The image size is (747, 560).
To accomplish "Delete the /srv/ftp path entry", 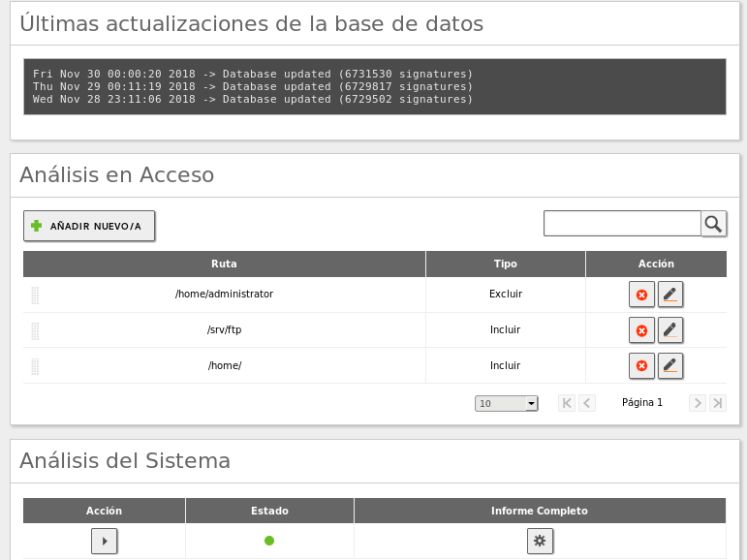I will (x=641, y=330).
